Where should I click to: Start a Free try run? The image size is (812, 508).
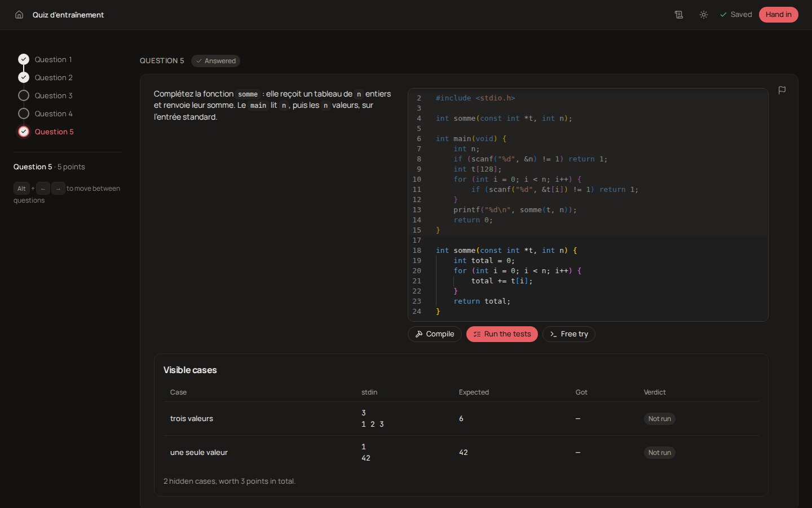click(x=568, y=334)
